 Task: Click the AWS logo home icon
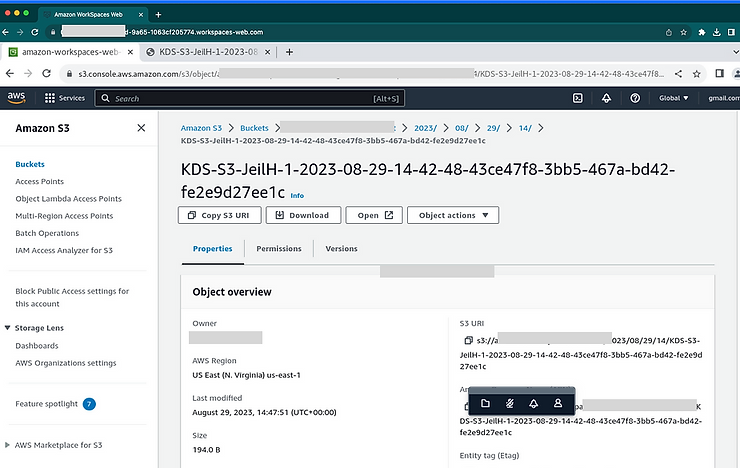[x=16, y=97]
